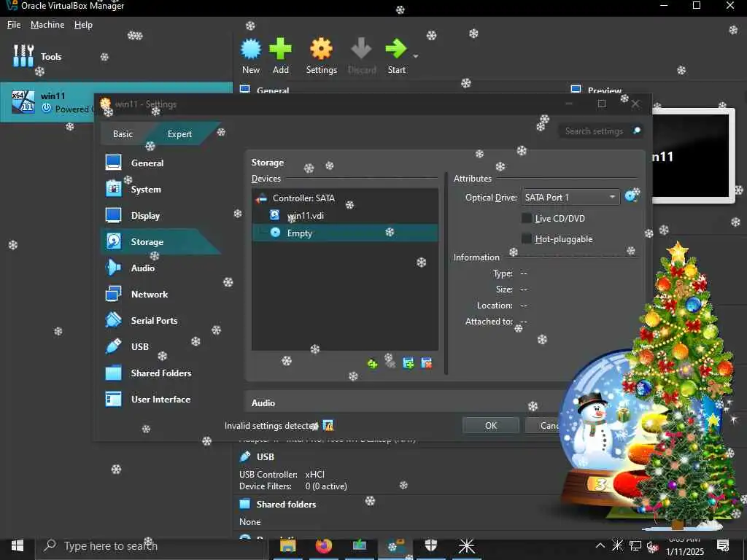Open the Shared Folders settings category

tap(161, 373)
